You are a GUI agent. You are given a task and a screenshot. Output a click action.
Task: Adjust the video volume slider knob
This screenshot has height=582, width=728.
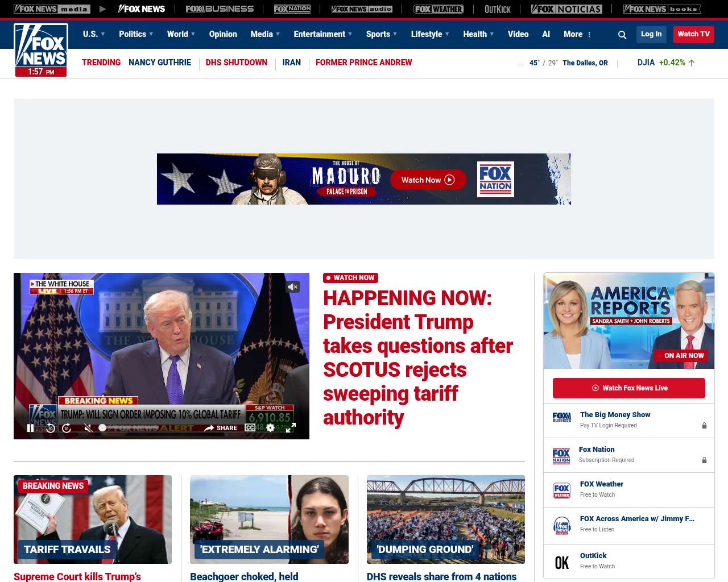[102, 428]
